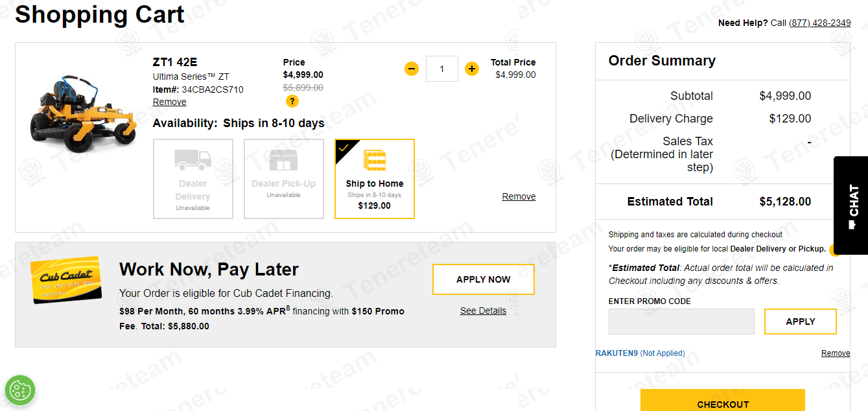Image resolution: width=868 pixels, height=411 pixels.
Task: Open See Details for financing
Action: click(x=483, y=311)
